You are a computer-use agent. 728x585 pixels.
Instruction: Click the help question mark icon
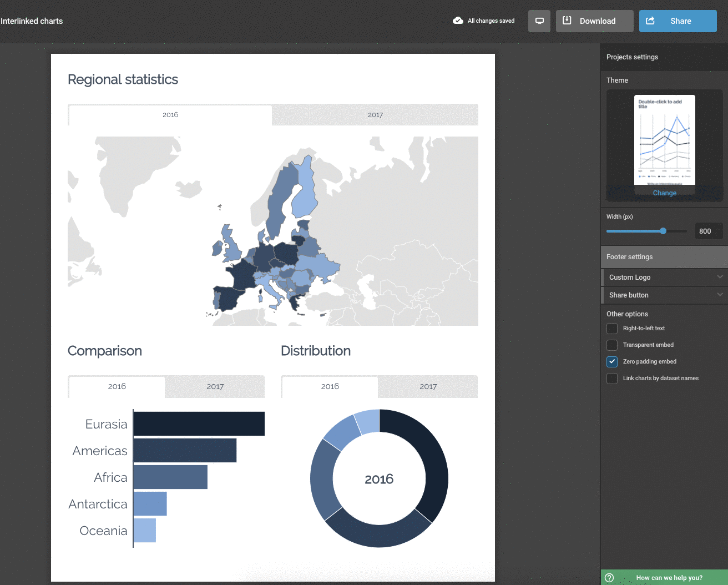(609, 578)
